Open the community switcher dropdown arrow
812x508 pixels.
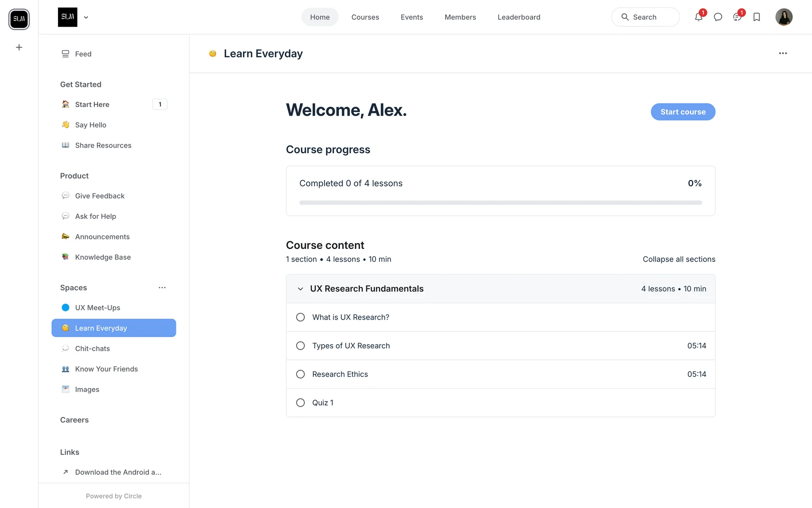tap(86, 17)
